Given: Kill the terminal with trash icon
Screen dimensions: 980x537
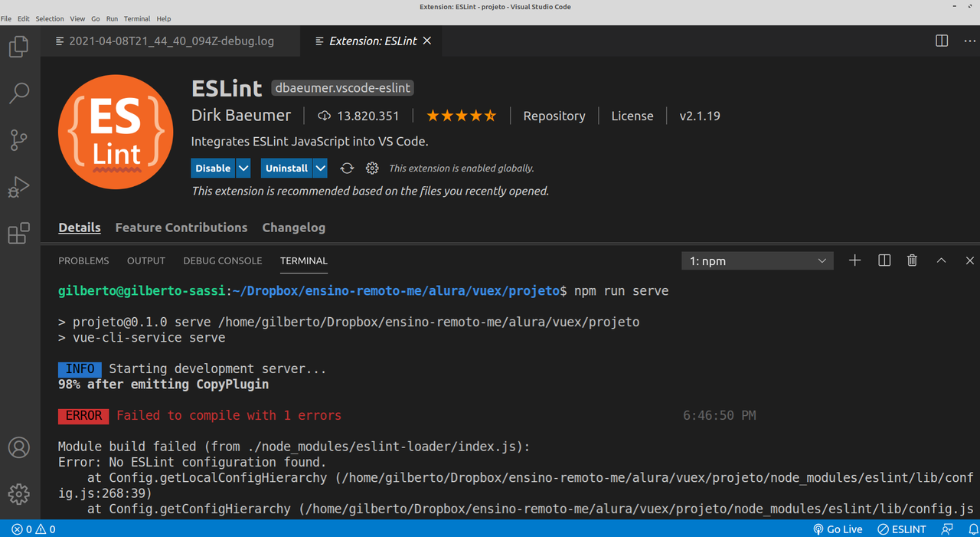Looking at the screenshot, I should [x=912, y=260].
